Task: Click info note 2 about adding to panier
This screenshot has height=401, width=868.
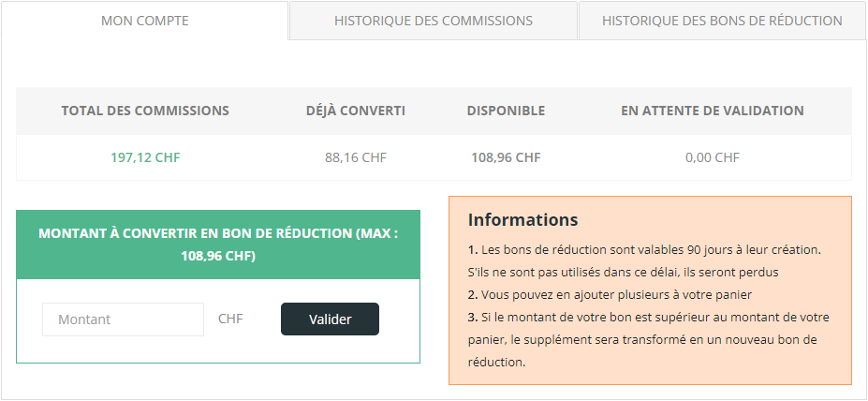Action: pyautogui.click(x=611, y=294)
